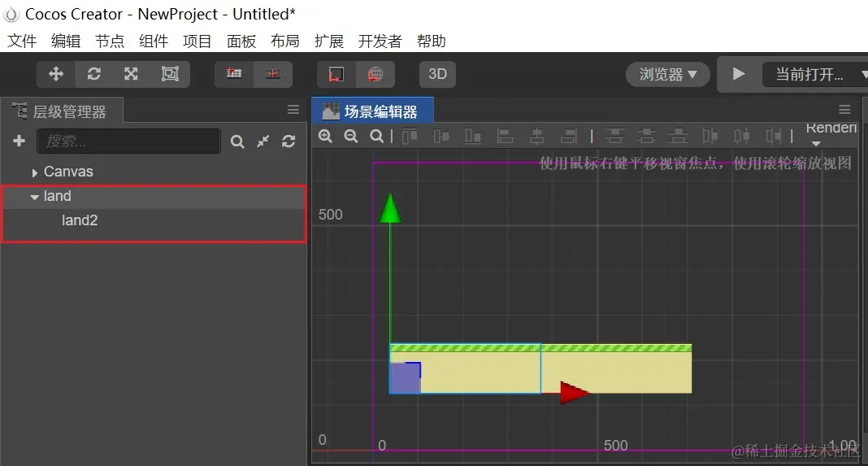Collapse the land node
Screen dimensions: 868x466
point(34,197)
